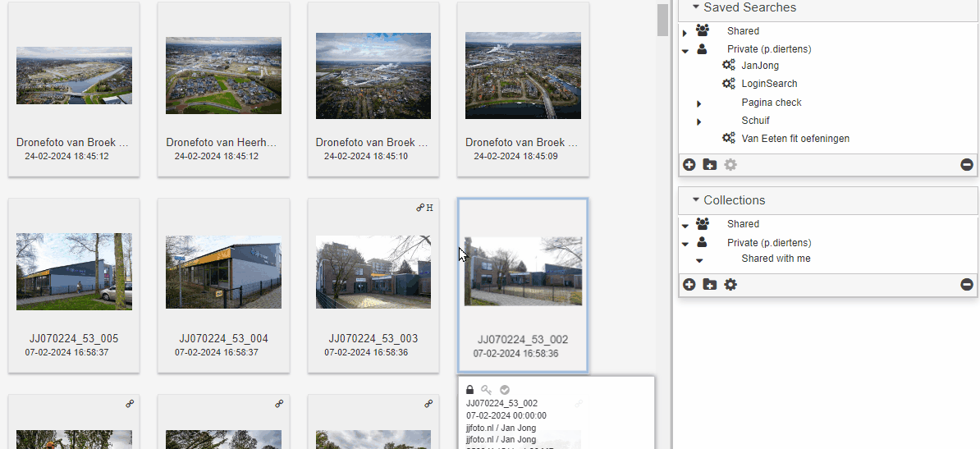Click new folder icon in Saved Searches
The height and width of the screenshot is (449, 980).
pos(710,165)
